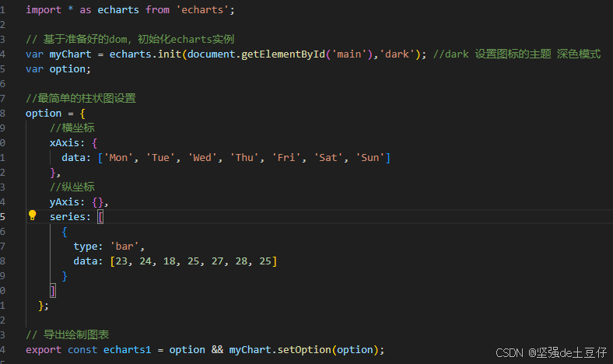Click 'myChart' in the var declaration

[70, 54]
